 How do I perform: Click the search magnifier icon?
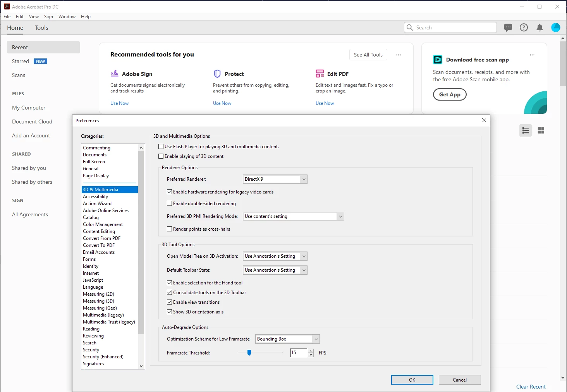point(410,27)
